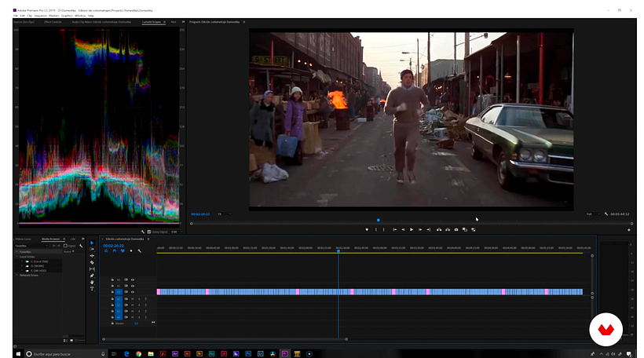
Task: Select the Track Select Forward tool
Action: click(92, 249)
